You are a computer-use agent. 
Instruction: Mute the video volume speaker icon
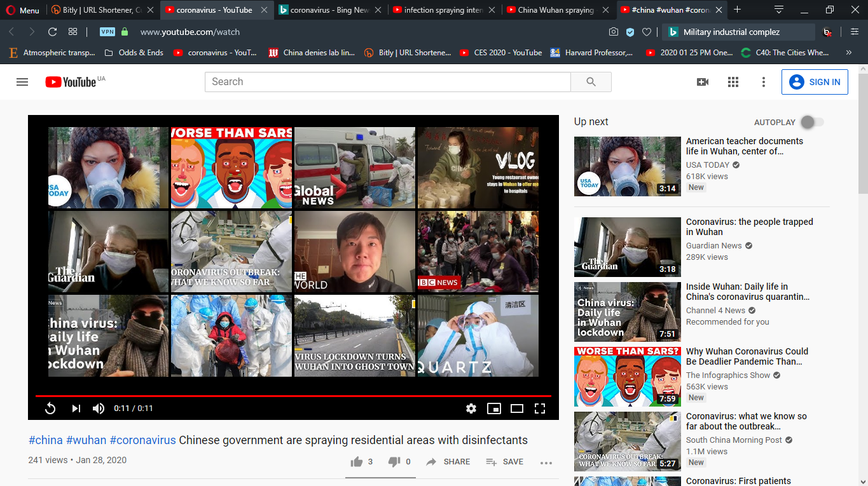pos(98,408)
